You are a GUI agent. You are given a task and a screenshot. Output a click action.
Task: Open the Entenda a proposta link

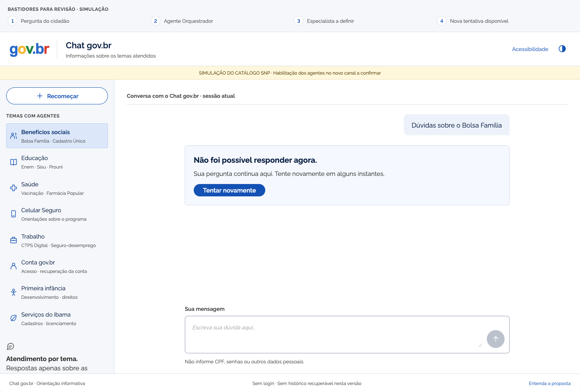point(549,383)
